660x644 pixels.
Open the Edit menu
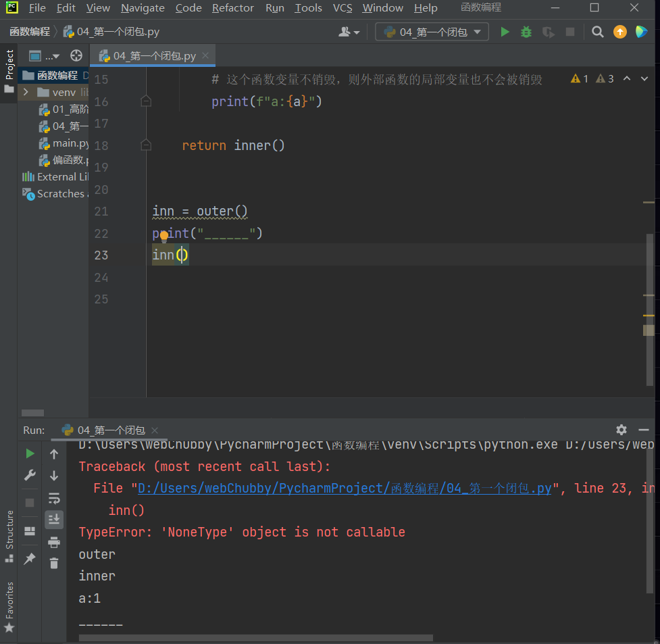(66, 8)
